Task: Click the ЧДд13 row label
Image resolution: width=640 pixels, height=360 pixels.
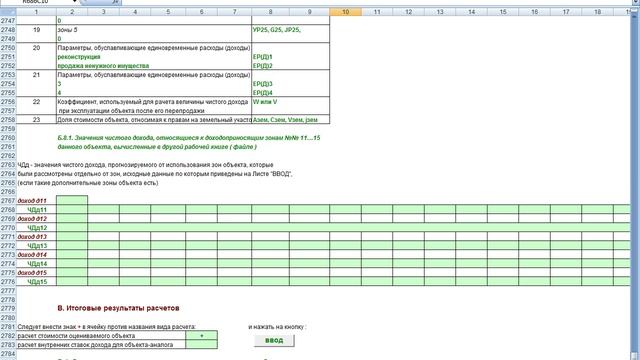Action: pos(37,245)
